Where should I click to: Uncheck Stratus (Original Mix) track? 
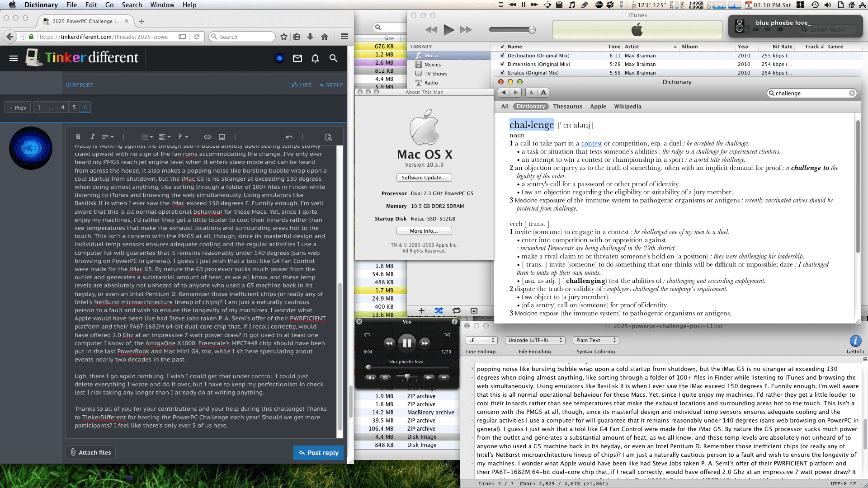pyautogui.click(x=502, y=73)
